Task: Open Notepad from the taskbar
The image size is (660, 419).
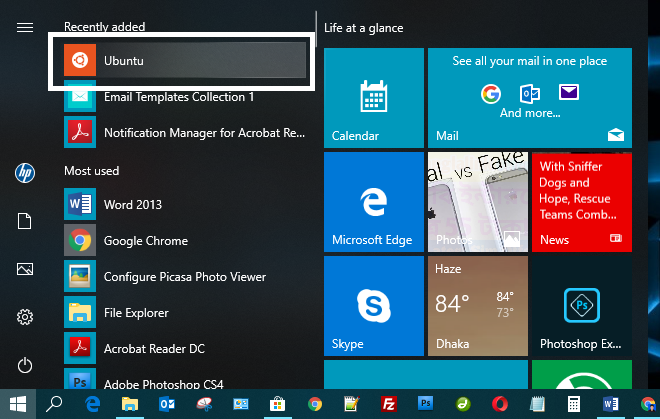Action: [537, 404]
